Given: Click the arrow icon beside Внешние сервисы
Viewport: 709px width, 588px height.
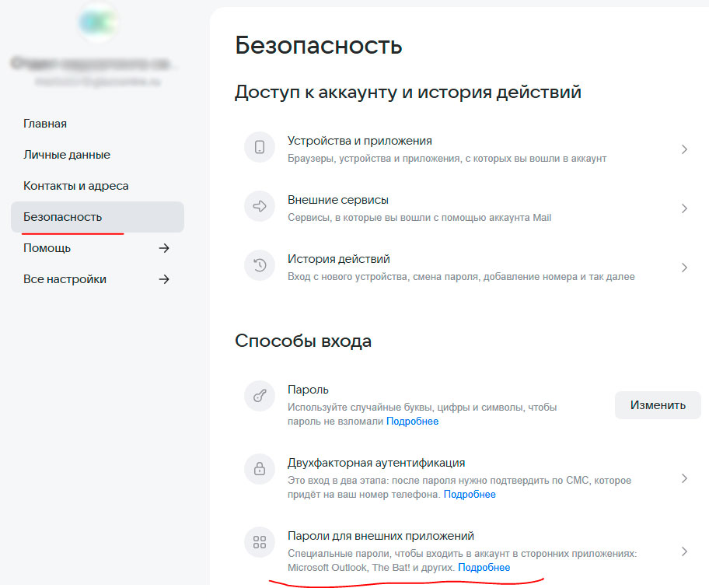Looking at the screenshot, I should 260,207.
